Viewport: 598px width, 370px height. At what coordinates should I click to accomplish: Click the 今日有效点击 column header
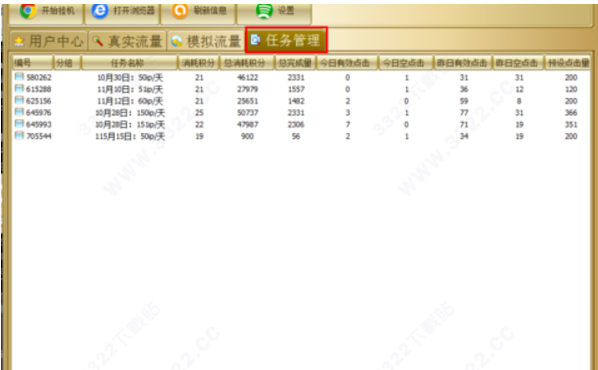click(x=347, y=63)
